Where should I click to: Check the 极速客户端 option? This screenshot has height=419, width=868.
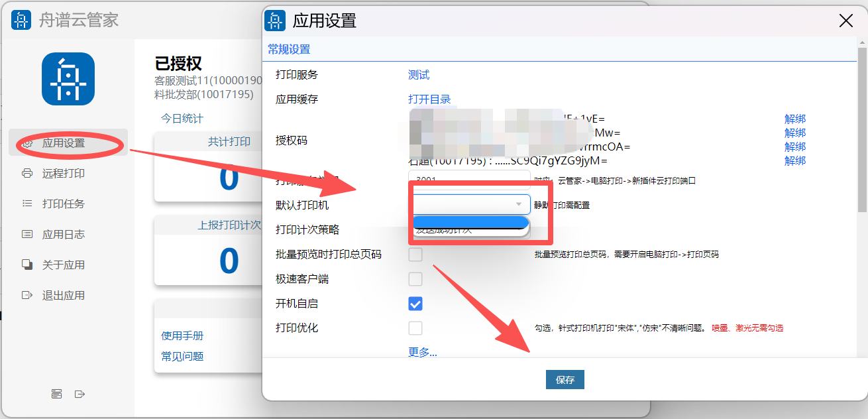point(415,279)
